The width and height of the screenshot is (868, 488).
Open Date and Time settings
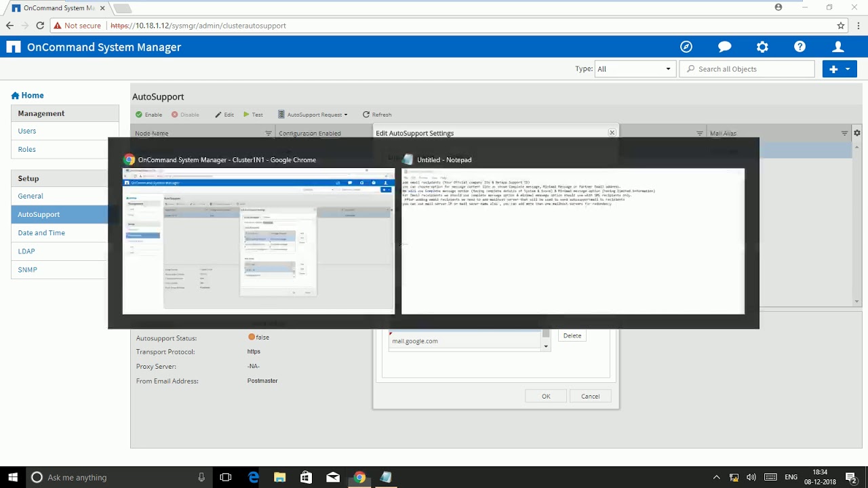pyautogui.click(x=41, y=232)
